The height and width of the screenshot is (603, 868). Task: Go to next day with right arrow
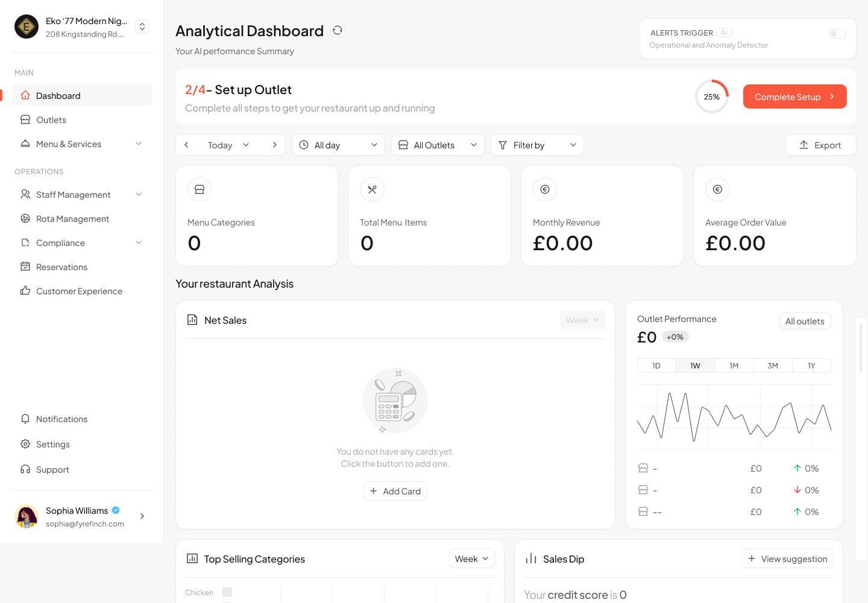point(274,145)
